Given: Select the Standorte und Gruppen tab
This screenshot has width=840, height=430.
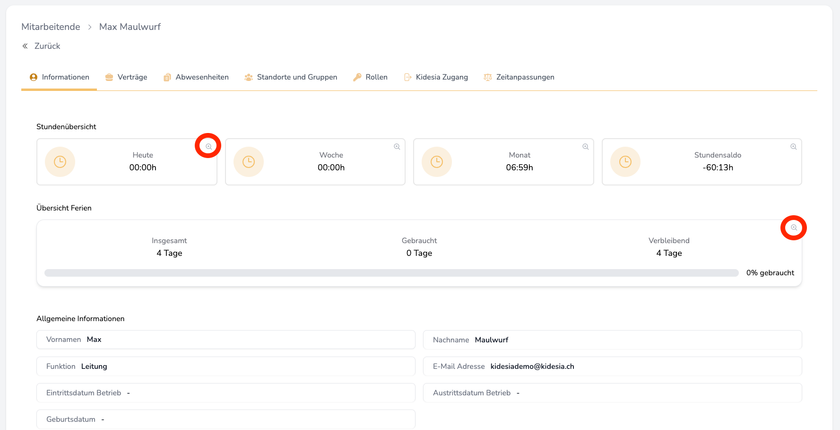Looking at the screenshot, I should click(291, 77).
